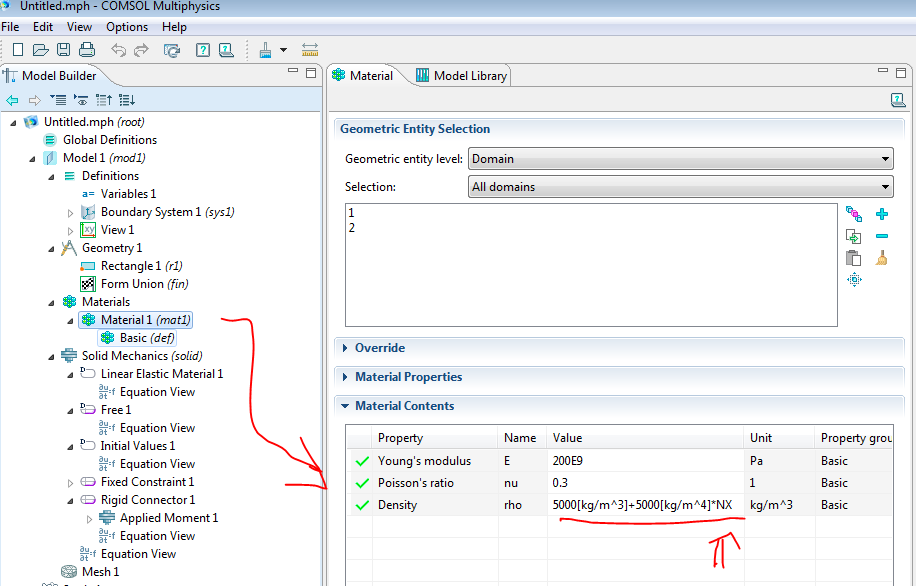Select domain 2 in the selection list
This screenshot has width=916, height=586.
(x=352, y=228)
